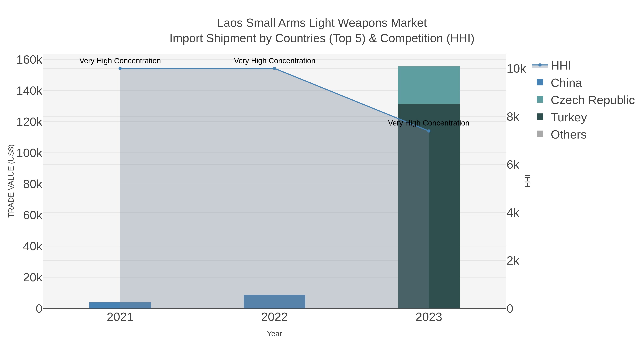Click the 2k right axis tick
Screen dimensions: 644x362
[513, 261]
